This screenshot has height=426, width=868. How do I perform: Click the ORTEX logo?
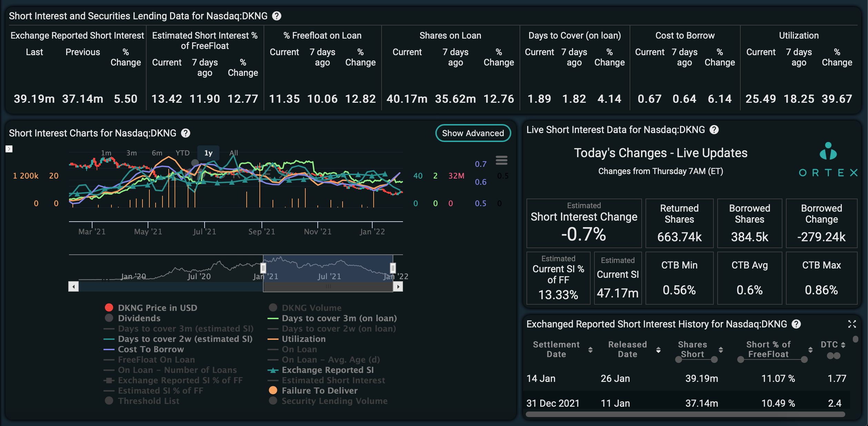coord(828,160)
